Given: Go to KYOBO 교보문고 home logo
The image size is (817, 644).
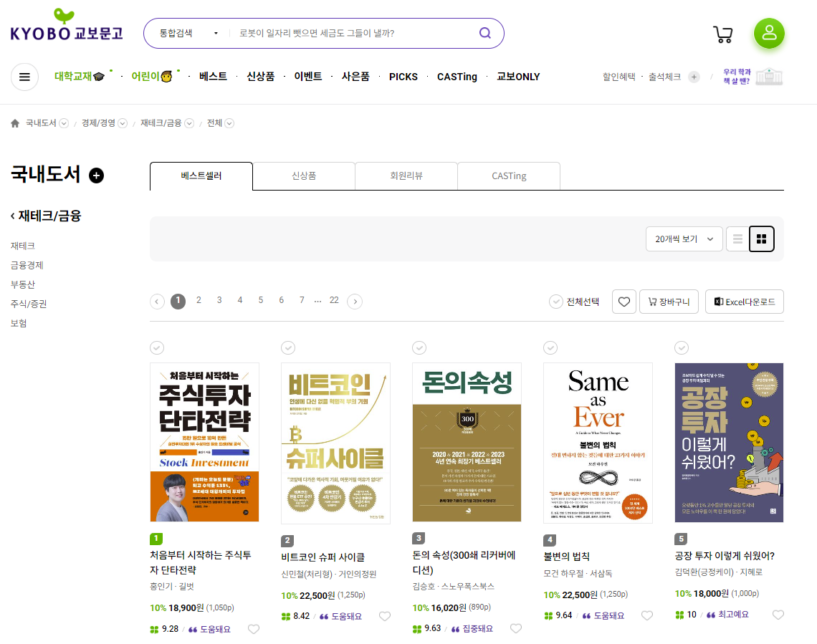Looking at the screenshot, I should click(66, 26).
